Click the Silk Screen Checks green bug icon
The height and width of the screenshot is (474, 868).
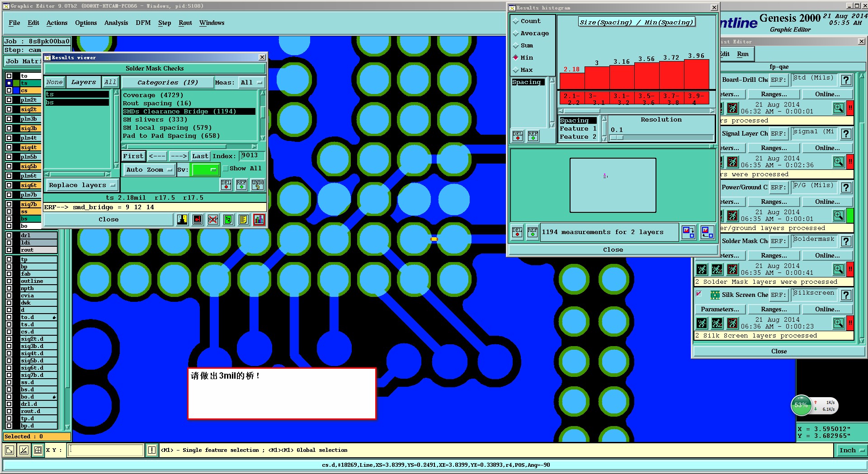tap(715, 295)
